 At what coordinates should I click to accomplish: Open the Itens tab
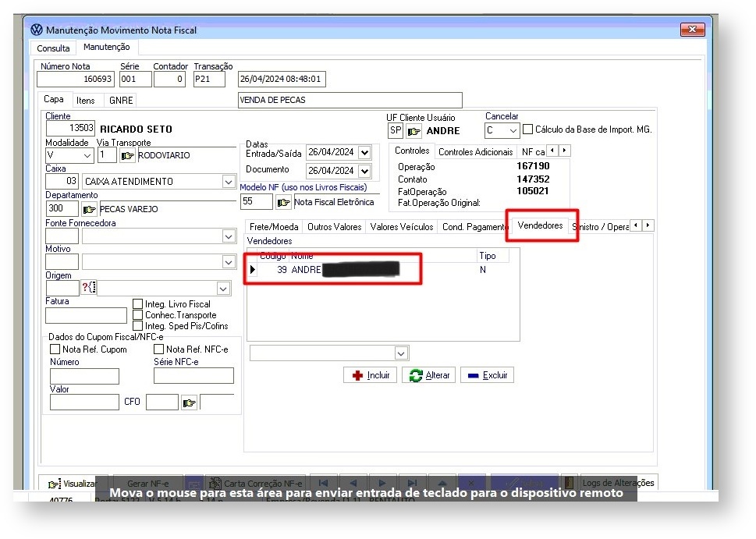(85, 101)
